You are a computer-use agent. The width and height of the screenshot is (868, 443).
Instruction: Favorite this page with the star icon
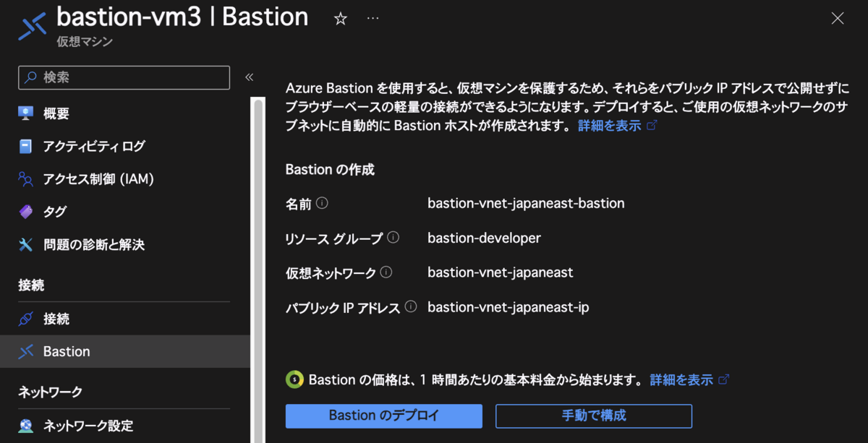[340, 19]
